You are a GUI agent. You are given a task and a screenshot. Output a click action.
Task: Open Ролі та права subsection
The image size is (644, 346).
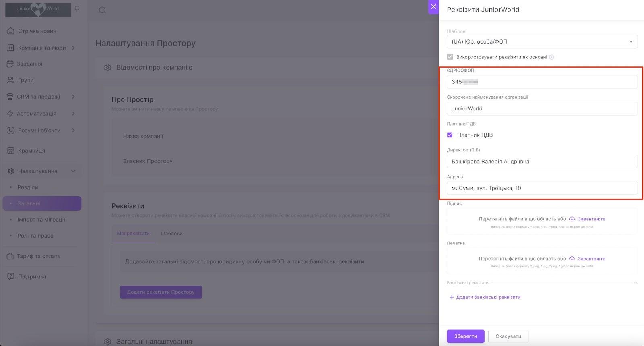coord(35,236)
